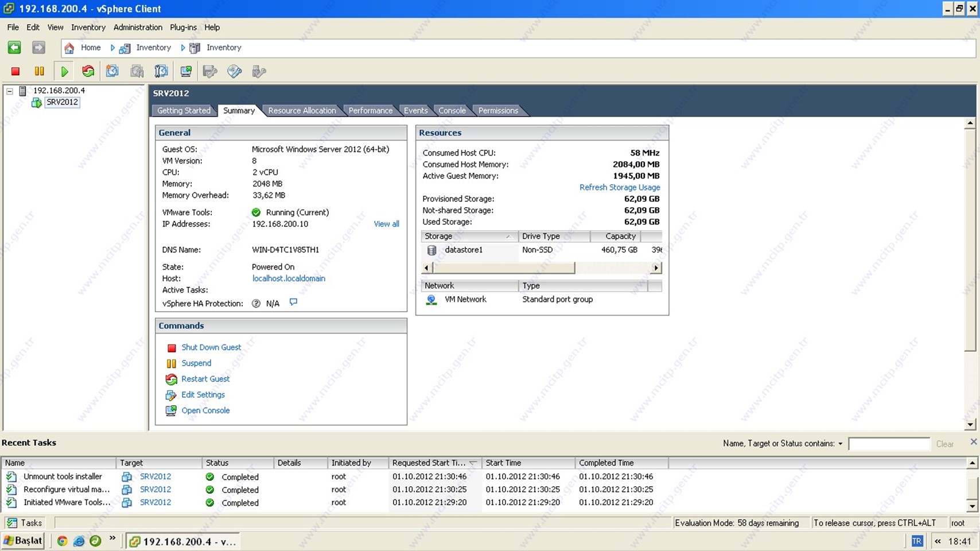Image resolution: width=980 pixels, height=551 pixels.
Task: Click the recent tasks filter text field
Action: [x=889, y=444]
